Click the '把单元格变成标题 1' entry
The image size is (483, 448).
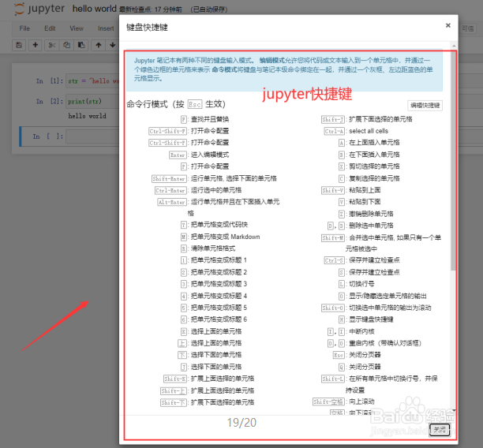click(x=214, y=260)
